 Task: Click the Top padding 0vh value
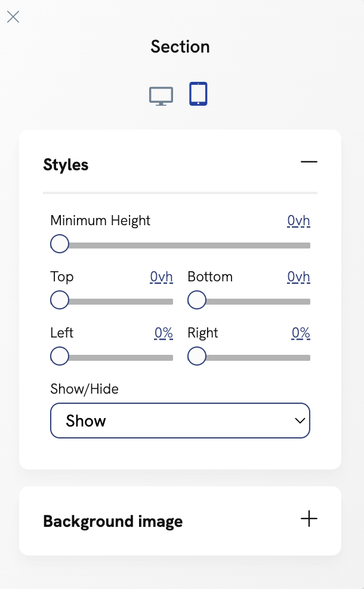(x=161, y=277)
